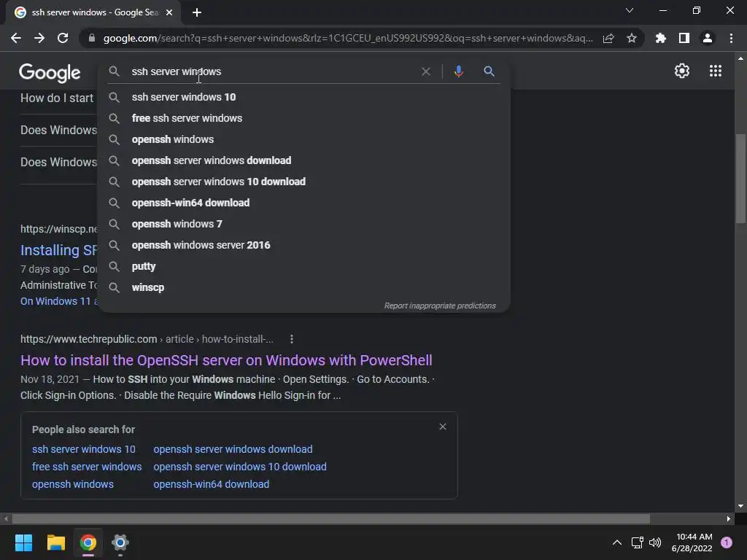Open Google quick settings gear
The width and height of the screenshot is (747, 560).
[682, 71]
